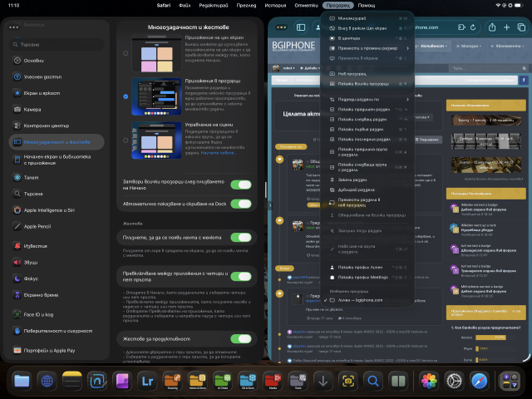This screenshot has height=399, width=532.
Task: Open 'Камера' settings in the sidebar
Action: pyautogui.click(x=32, y=109)
